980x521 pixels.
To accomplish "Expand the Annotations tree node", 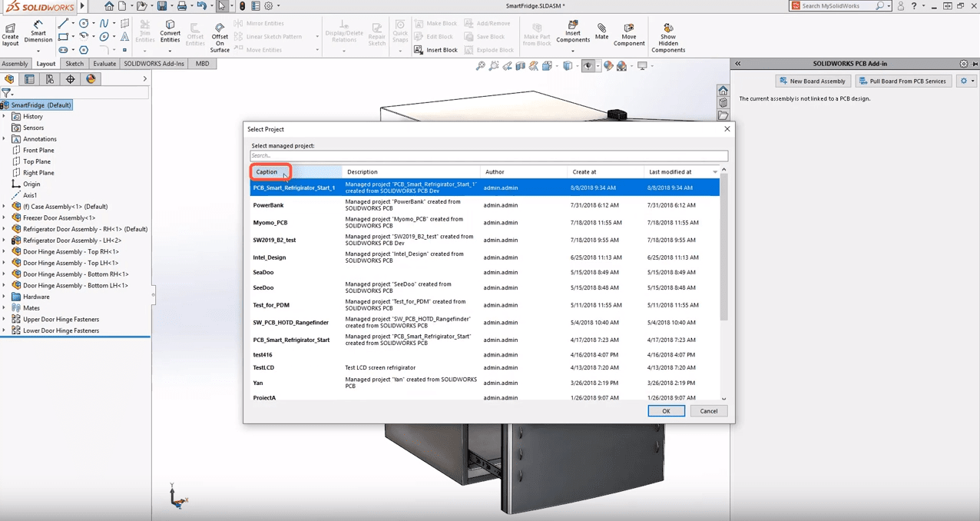I will 4,139.
